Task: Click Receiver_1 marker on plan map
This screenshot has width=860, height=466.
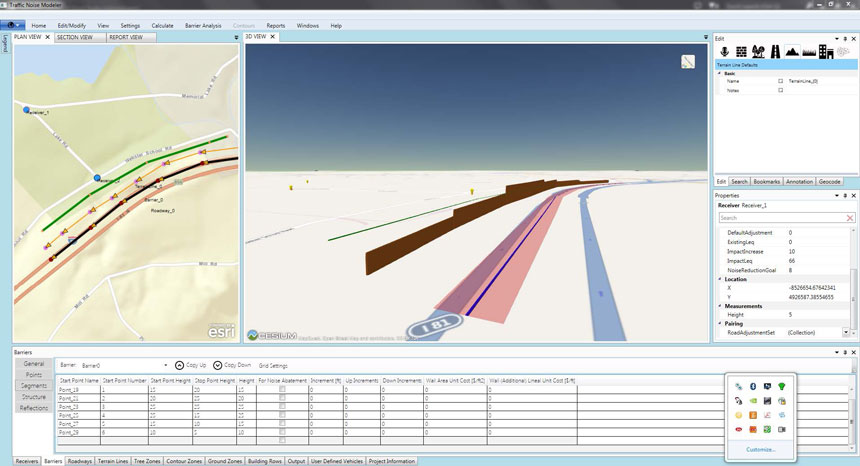Action: [26, 110]
